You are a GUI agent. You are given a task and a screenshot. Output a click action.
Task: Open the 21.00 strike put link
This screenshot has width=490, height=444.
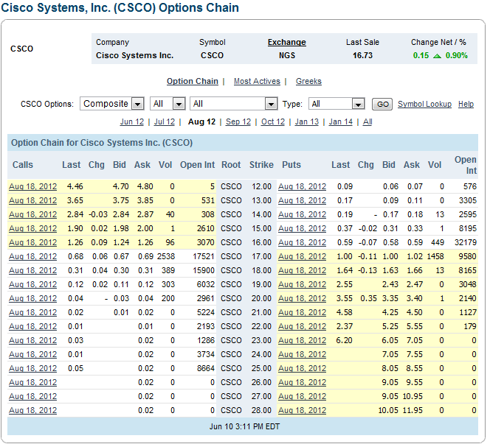pos(302,312)
